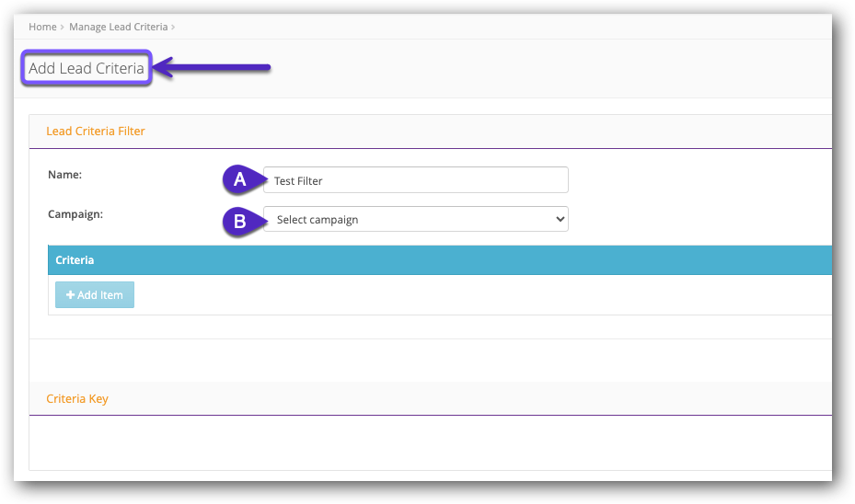Click the Campaign: field label

point(75,214)
